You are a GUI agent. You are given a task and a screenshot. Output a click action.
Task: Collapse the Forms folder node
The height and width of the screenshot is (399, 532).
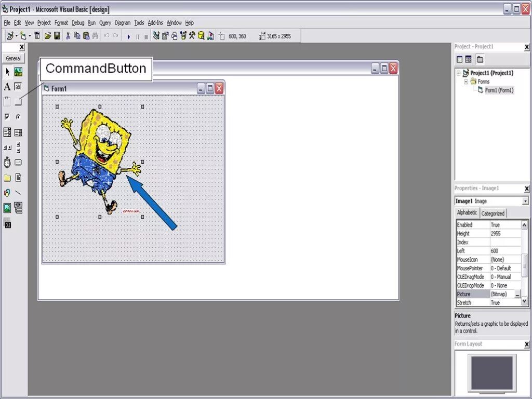pyautogui.click(x=466, y=82)
